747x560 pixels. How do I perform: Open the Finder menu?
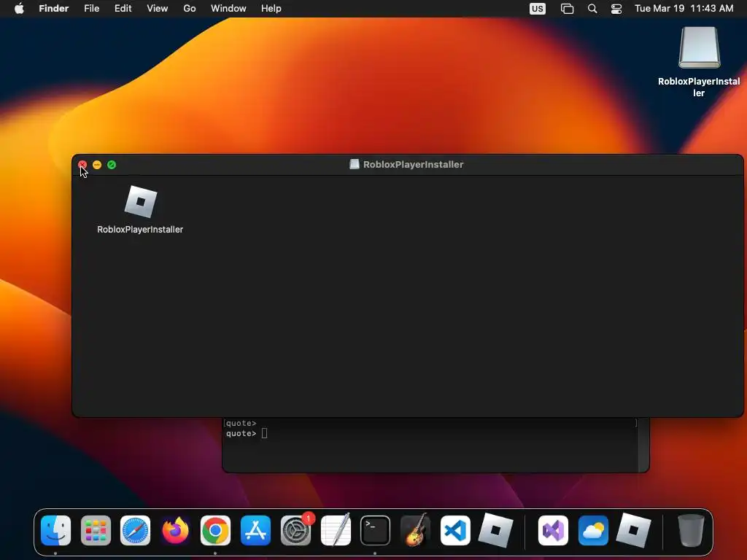click(54, 9)
